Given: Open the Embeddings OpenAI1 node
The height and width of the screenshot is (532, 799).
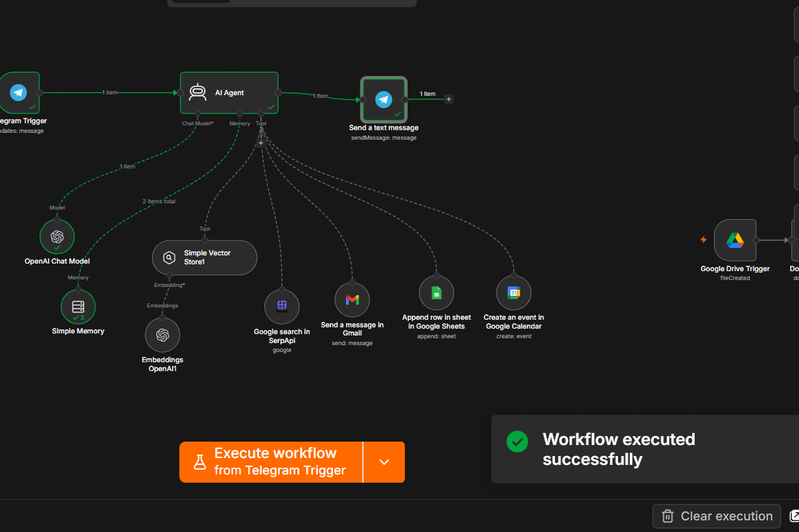Looking at the screenshot, I should point(162,335).
